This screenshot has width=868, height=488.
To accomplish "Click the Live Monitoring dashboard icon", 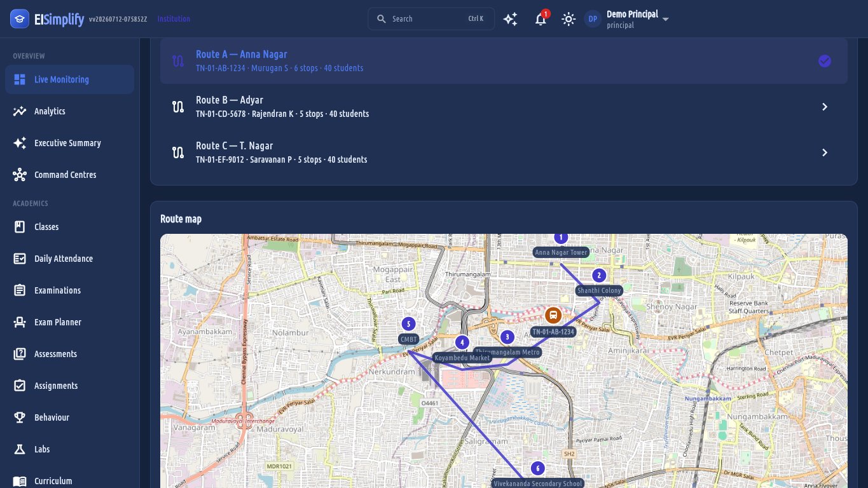I will (x=20, y=79).
